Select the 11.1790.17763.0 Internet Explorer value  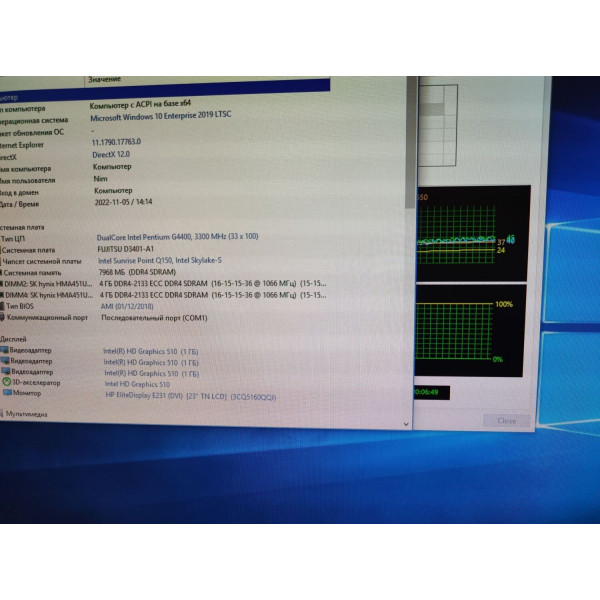116,142
